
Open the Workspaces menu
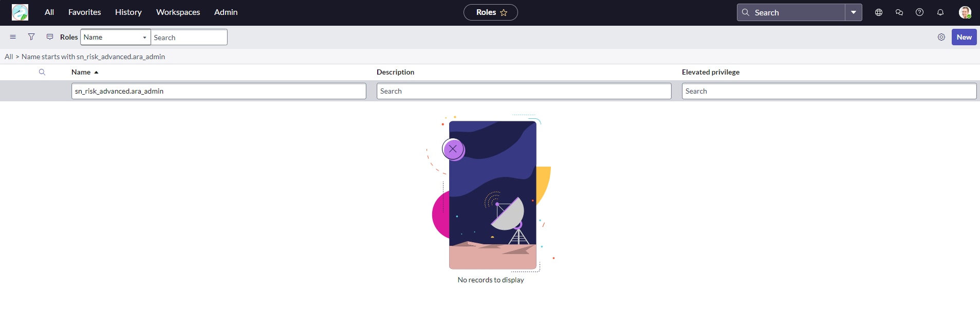178,12
